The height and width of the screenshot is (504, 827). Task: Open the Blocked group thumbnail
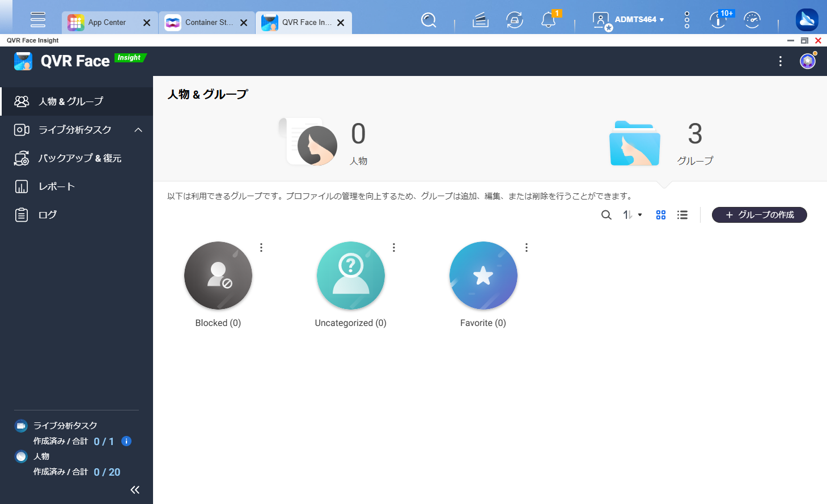pos(218,276)
